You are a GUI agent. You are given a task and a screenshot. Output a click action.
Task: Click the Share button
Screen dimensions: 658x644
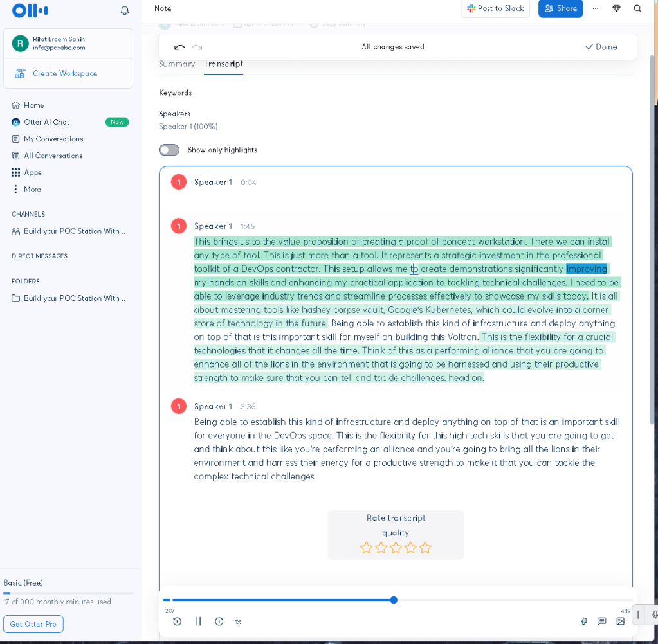pos(560,8)
